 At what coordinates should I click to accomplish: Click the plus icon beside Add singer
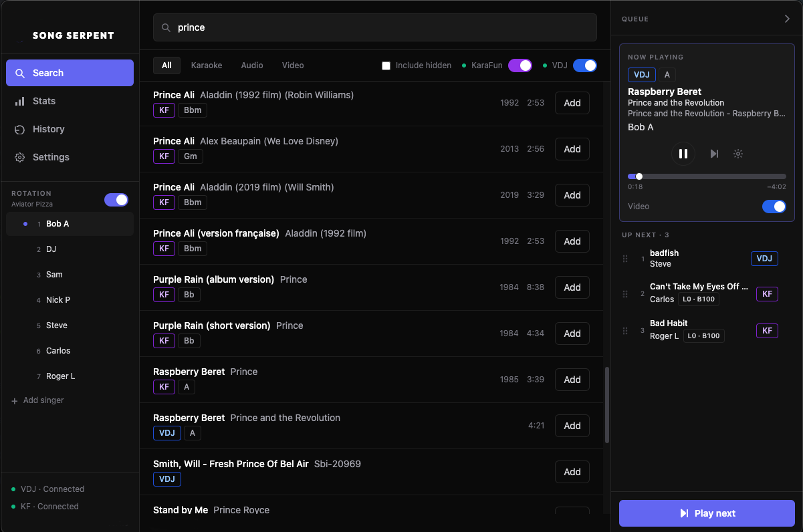coord(15,400)
